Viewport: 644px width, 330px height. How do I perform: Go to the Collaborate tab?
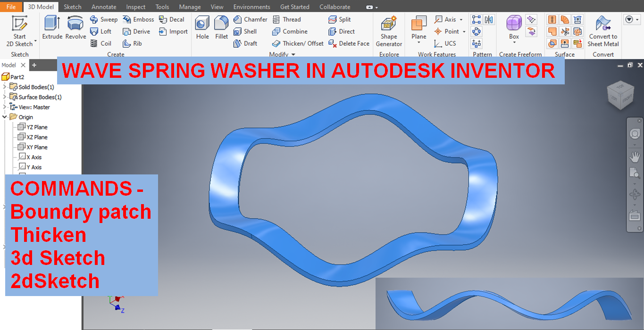[x=335, y=7]
